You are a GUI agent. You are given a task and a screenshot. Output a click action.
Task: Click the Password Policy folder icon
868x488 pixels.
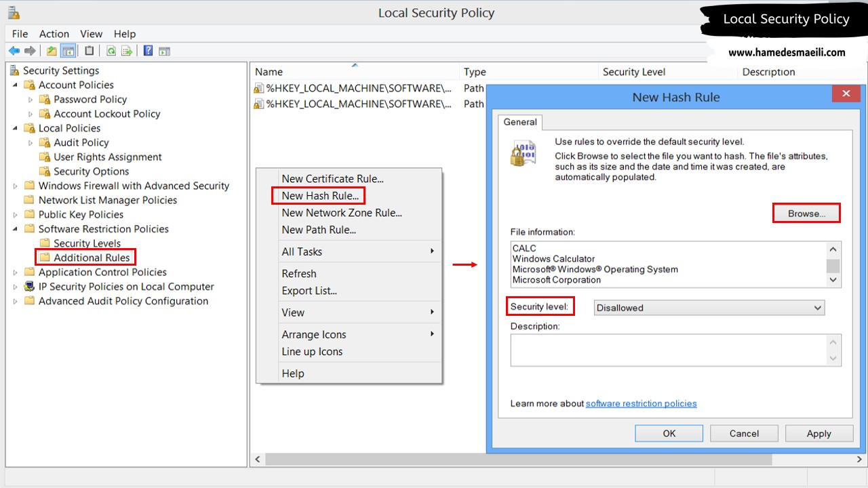[x=45, y=99]
